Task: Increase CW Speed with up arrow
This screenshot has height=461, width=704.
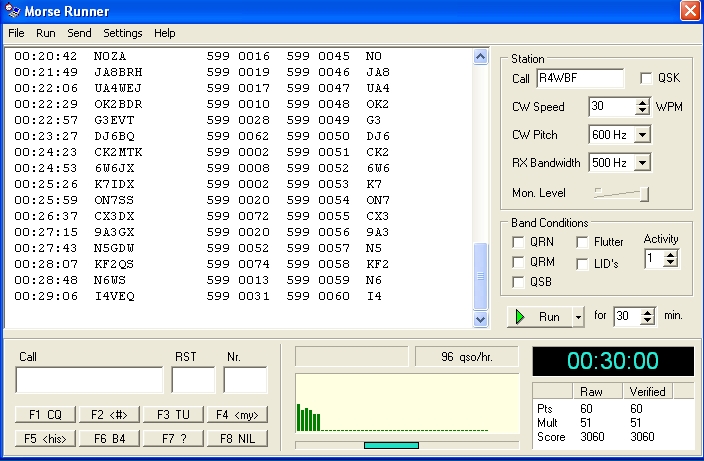Action: click(x=642, y=102)
